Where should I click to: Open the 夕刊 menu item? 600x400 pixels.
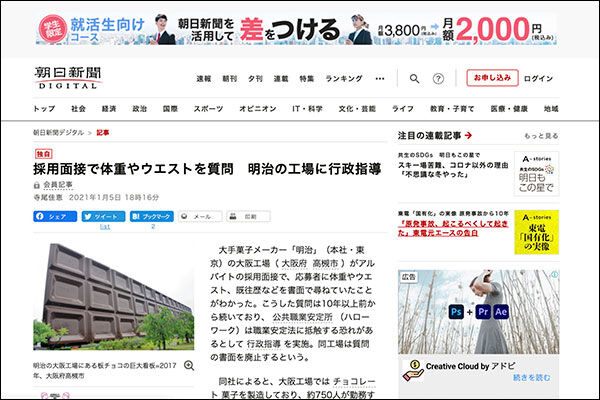click(255, 79)
